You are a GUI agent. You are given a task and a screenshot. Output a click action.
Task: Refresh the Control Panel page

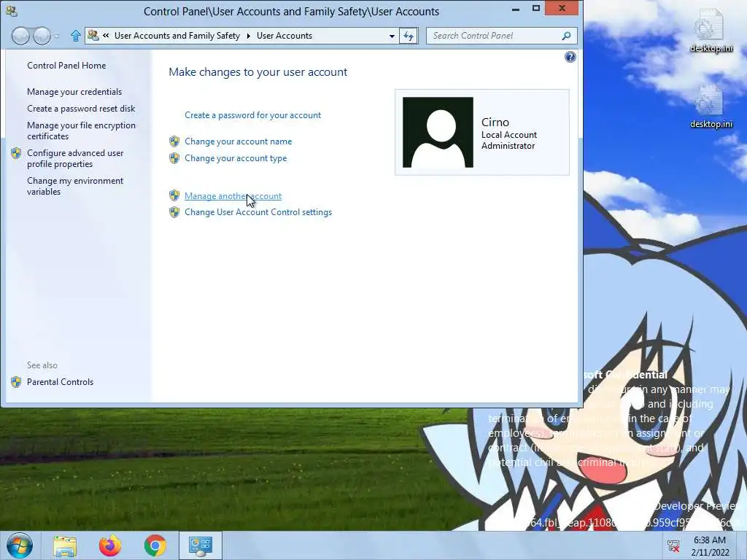coord(409,36)
